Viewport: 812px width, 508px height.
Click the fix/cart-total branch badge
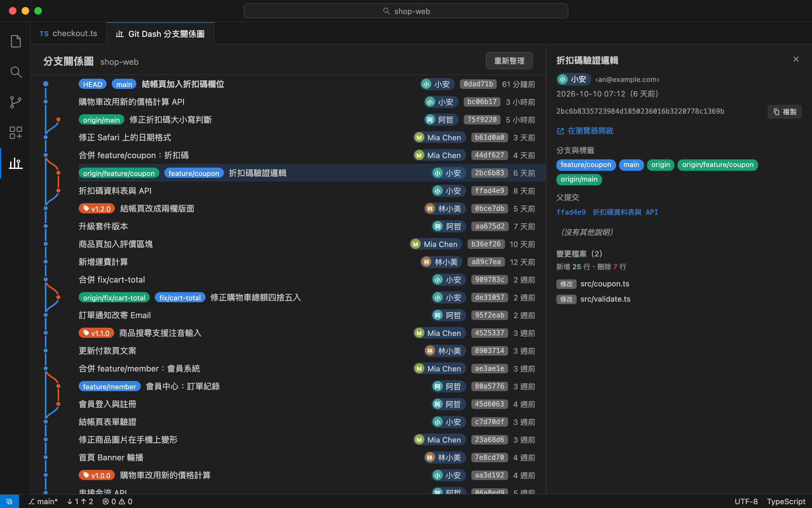click(x=180, y=298)
